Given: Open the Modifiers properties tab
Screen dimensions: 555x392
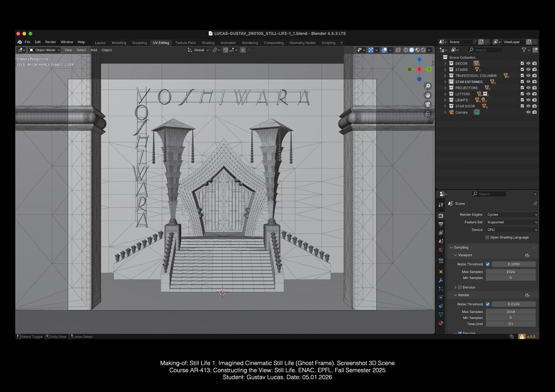Looking at the screenshot, I should [x=441, y=280].
